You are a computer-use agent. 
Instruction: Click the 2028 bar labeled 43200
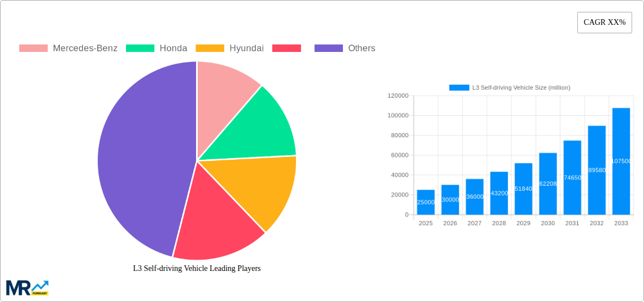499,193
